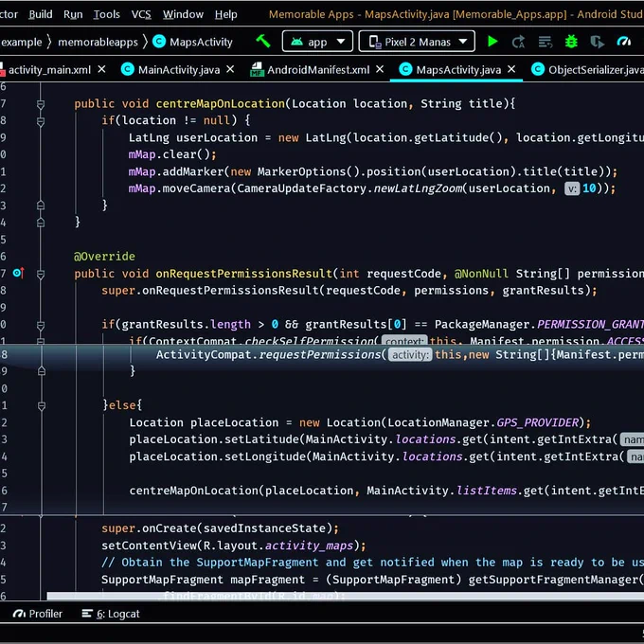Click the }else{ keyword line
This screenshot has height=644, width=644.
[x=122, y=405]
